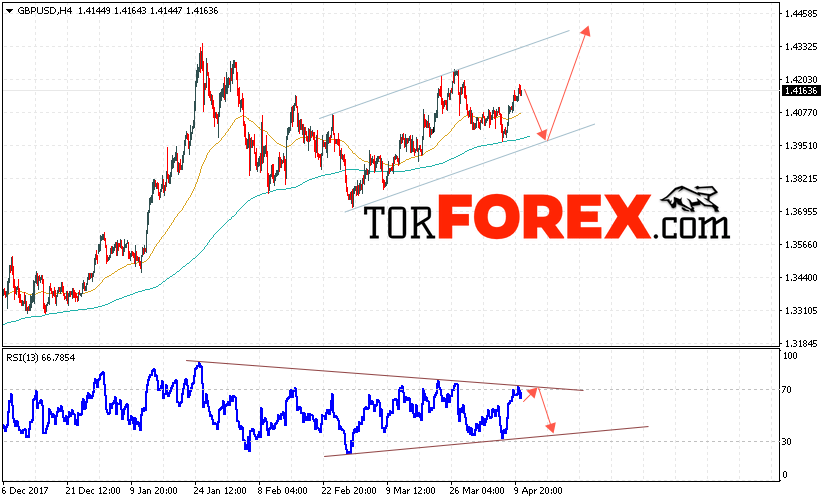The height and width of the screenshot is (502, 822).
Task: Select price level 1.42030 on the scale
Action: tap(801, 80)
